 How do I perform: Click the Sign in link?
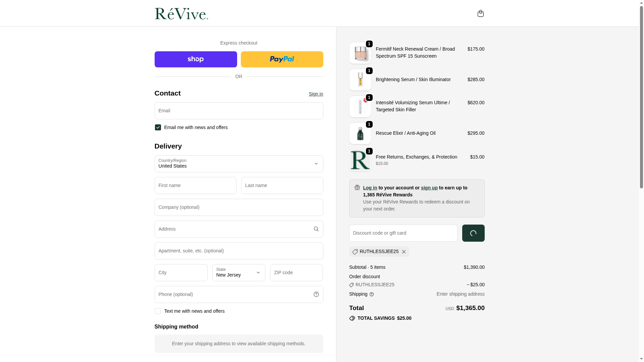316,94
